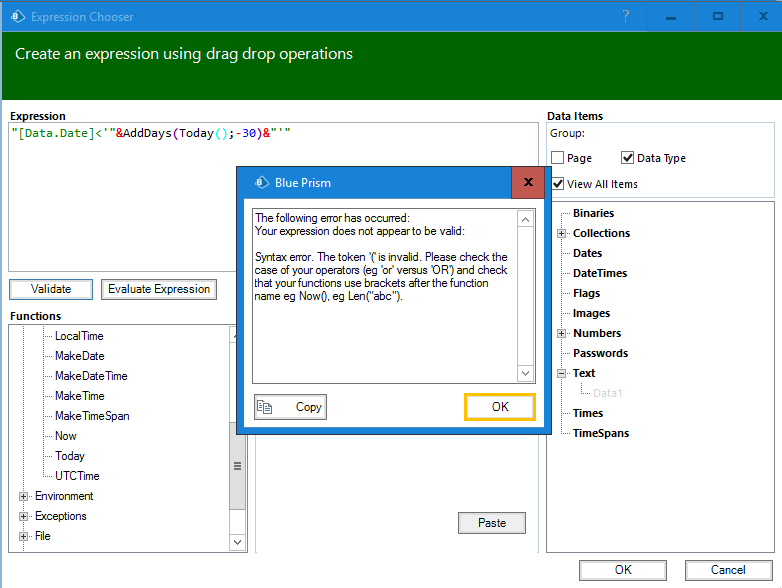Select the MakeTime function
The height and width of the screenshot is (588, 782).
[x=80, y=396]
